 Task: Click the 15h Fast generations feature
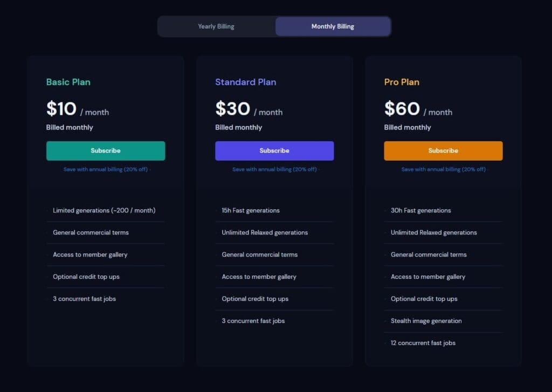[x=251, y=210]
